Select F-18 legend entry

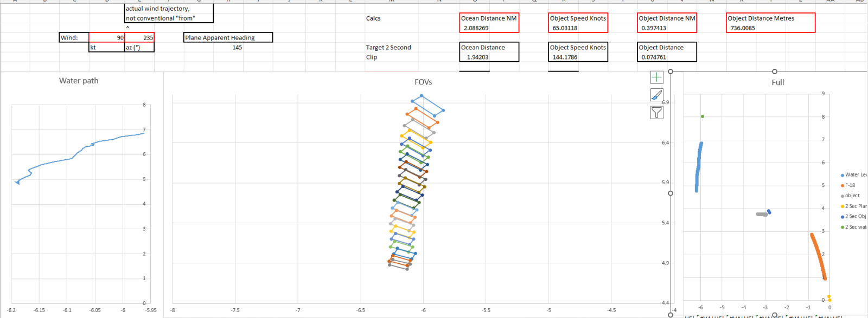850,185
